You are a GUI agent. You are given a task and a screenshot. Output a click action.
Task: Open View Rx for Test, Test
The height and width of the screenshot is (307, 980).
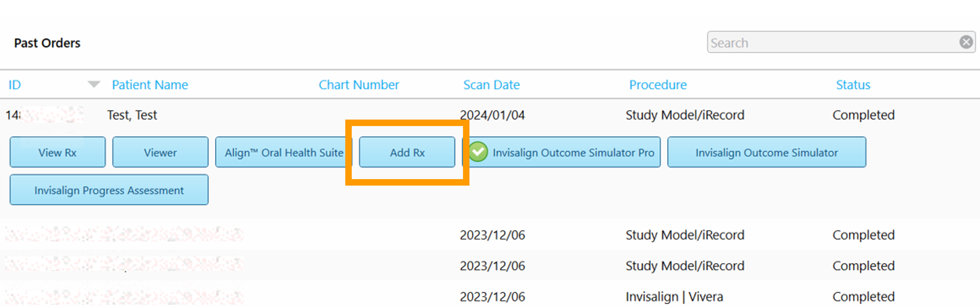point(57,152)
